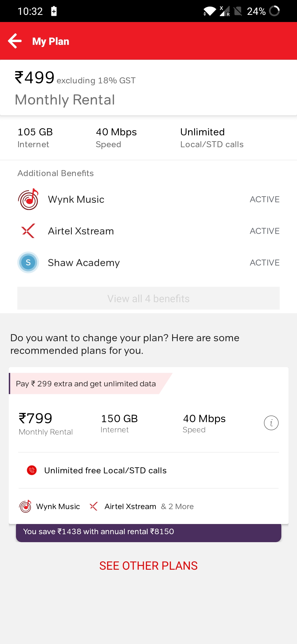The height and width of the screenshot is (644, 297).
Task: Tap the Wynk Music benefit icon
Action: [28, 199]
